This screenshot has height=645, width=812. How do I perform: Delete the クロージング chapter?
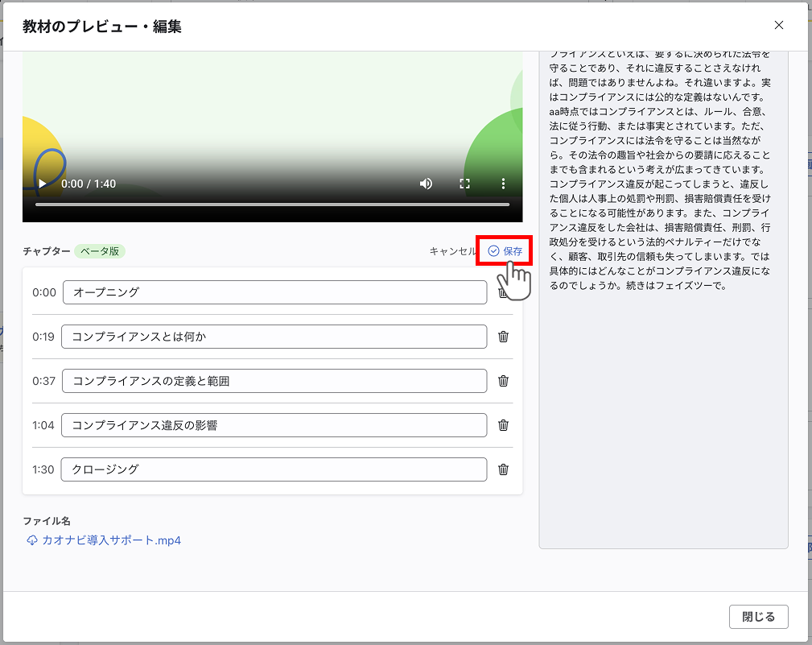504,469
